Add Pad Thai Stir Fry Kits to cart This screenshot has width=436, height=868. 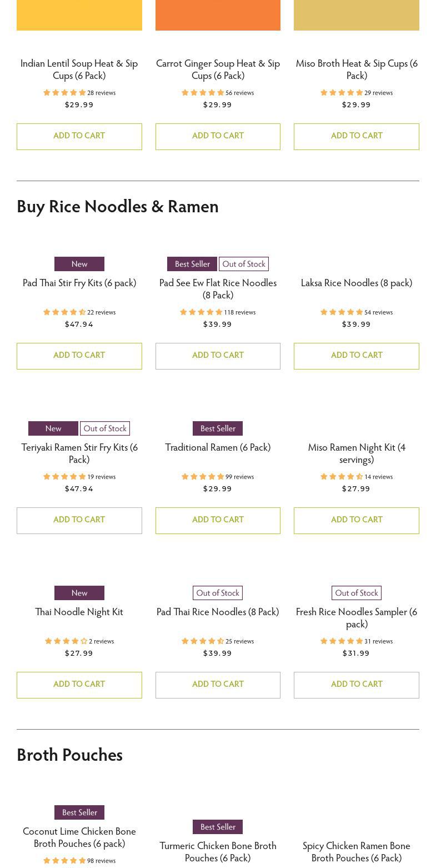79,356
